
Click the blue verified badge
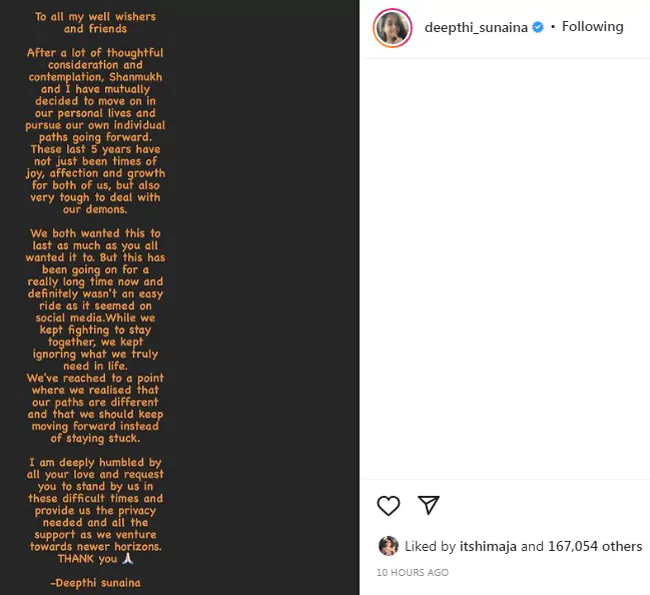[x=538, y=27]
